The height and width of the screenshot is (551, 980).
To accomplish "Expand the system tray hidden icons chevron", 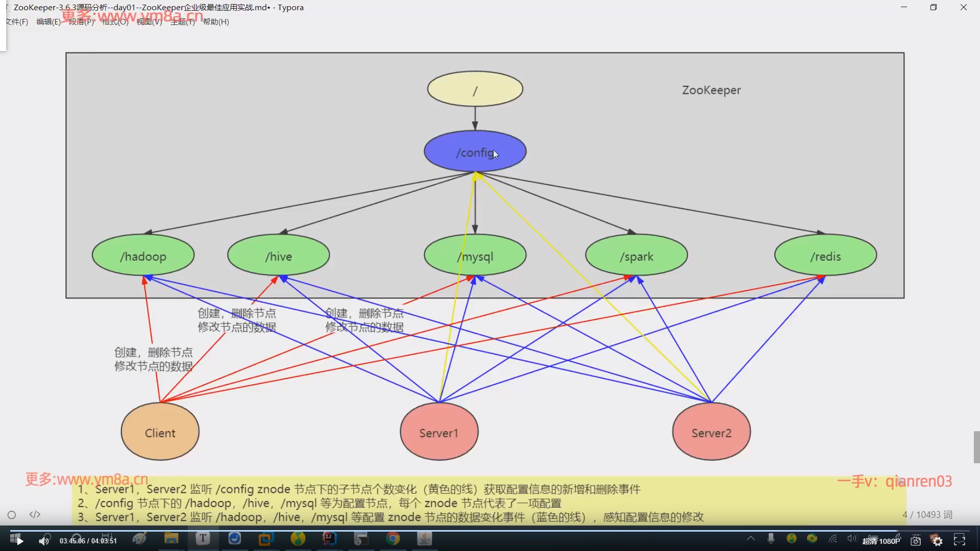I will click(750, 538).
